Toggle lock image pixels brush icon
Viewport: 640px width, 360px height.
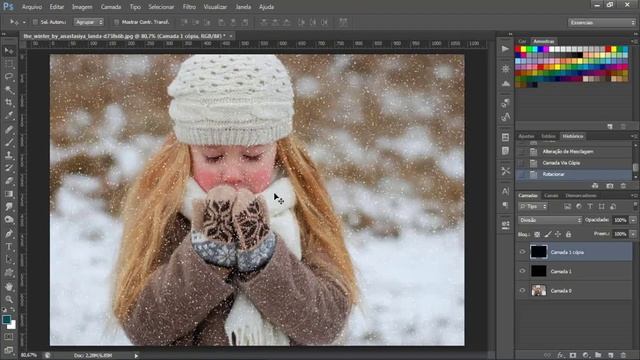click(548, 234)
